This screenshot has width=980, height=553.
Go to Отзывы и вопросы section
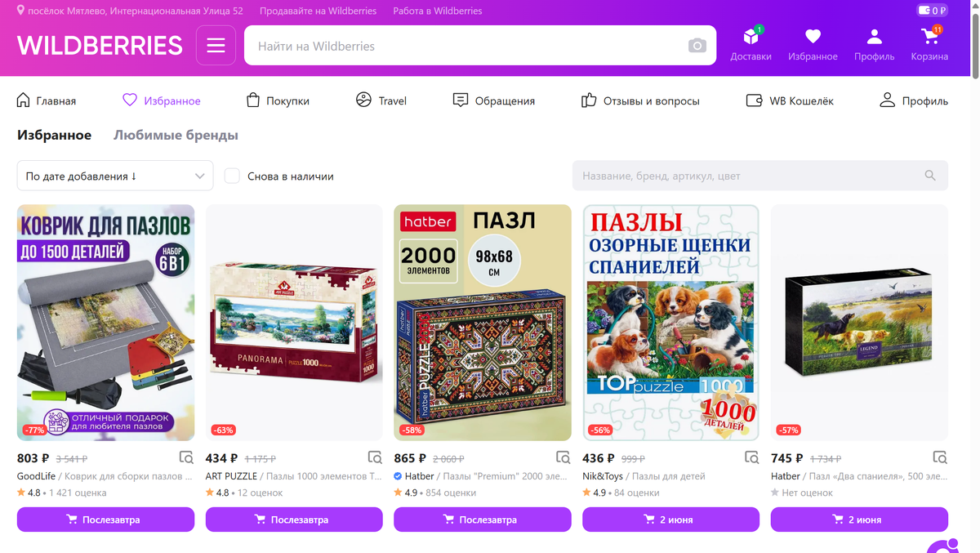640,100
